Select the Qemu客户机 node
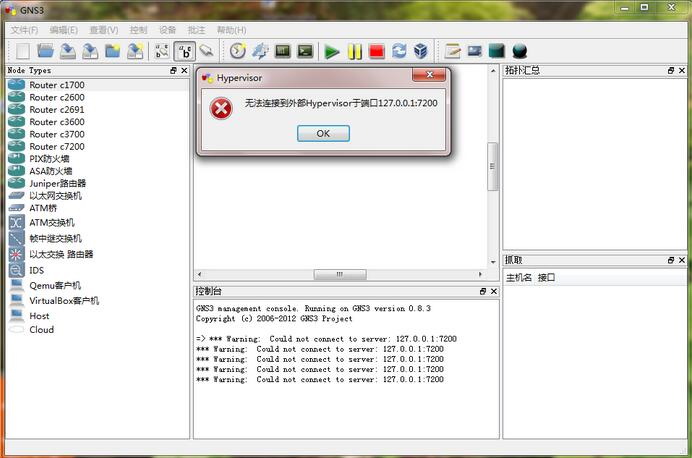 pyautogui.click(x=55, y=285)
